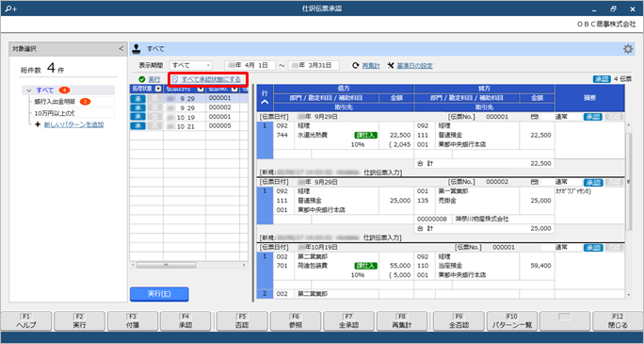Viewport: 644px width, 344px height.
Task: Collapse the 対象選択 panel
Action: point(121,49)
